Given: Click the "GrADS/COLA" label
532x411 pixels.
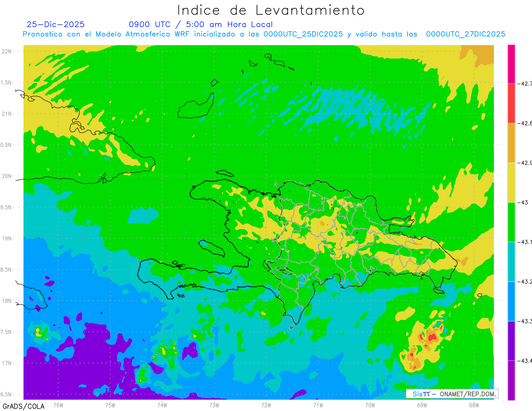Looking at the screenshot, I should [23, 406].
